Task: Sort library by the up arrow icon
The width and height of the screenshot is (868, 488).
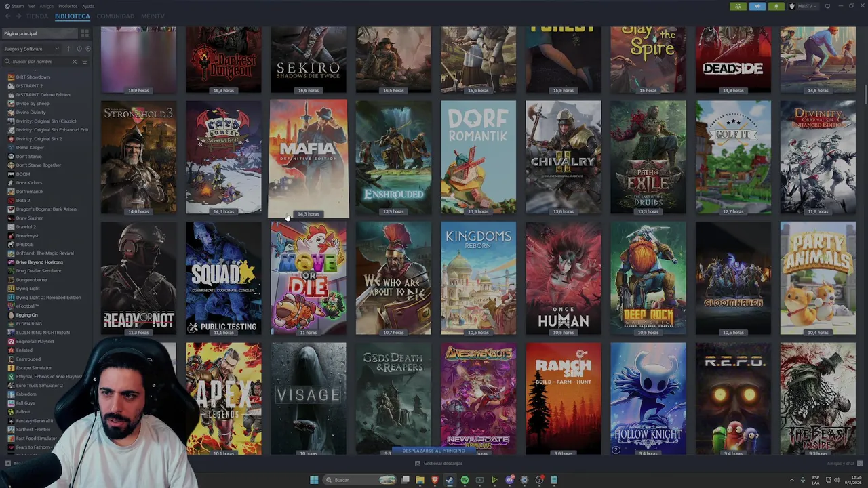Action: coord(68,49)
